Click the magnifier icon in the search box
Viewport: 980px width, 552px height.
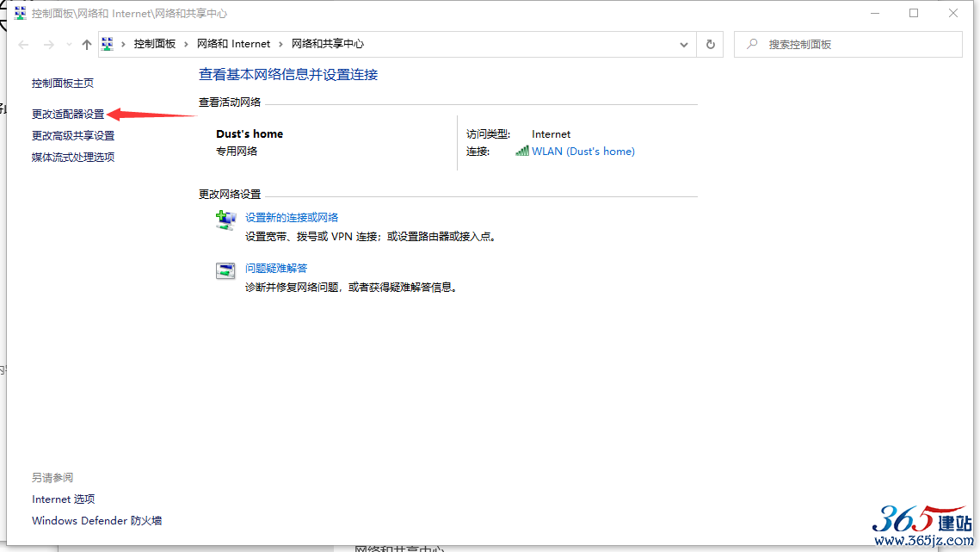752,44
